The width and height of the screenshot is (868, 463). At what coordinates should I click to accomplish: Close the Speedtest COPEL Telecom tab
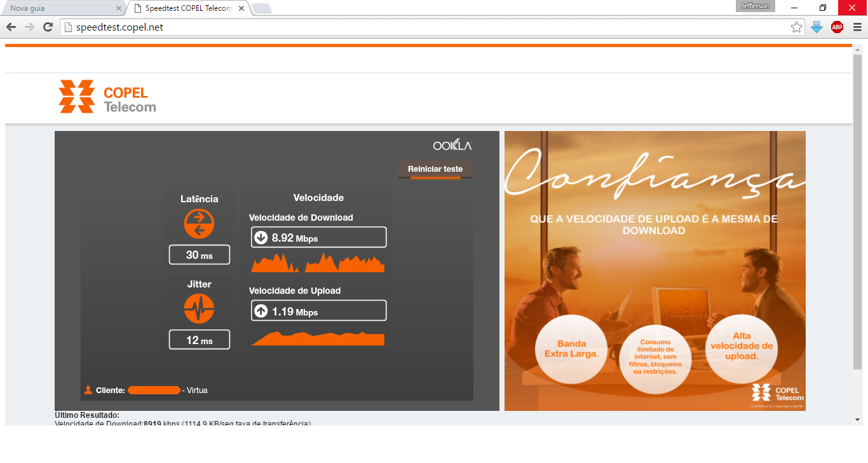point(241,9)
